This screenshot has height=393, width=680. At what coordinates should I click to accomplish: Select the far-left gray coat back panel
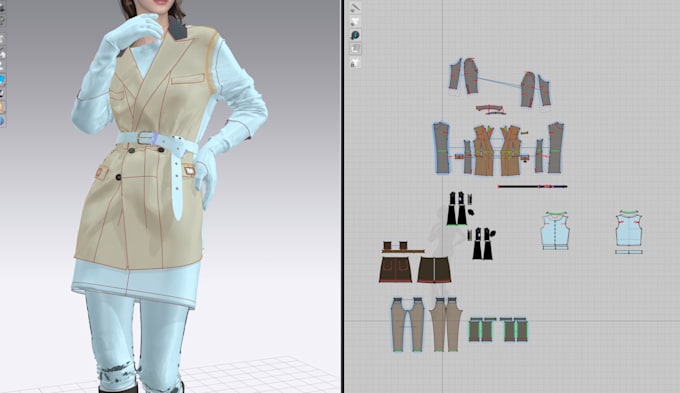coord(442,148)
